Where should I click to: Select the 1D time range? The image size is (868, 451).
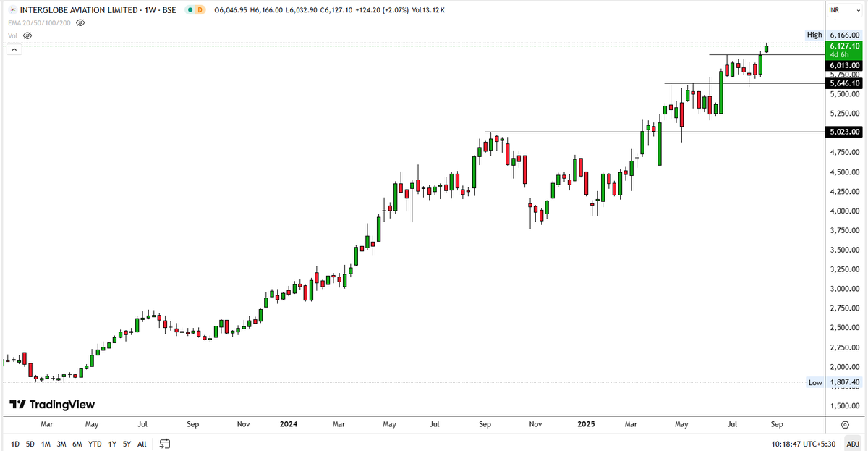15,443
